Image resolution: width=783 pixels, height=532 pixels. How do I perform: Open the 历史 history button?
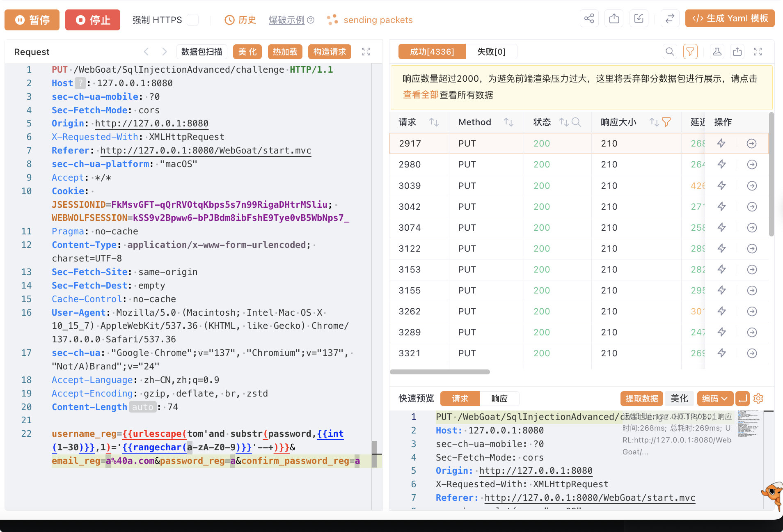click(240, 20)
